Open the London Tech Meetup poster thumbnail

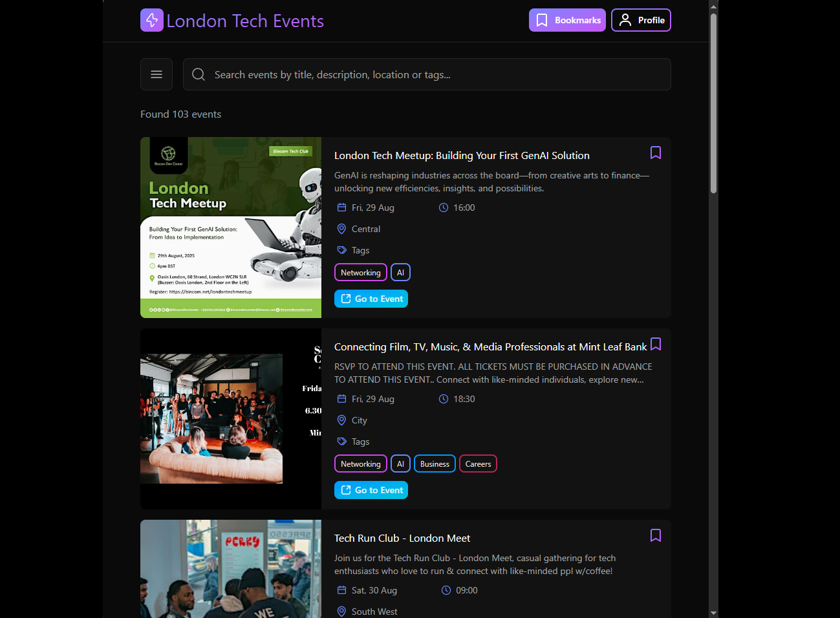click(231, 228)
